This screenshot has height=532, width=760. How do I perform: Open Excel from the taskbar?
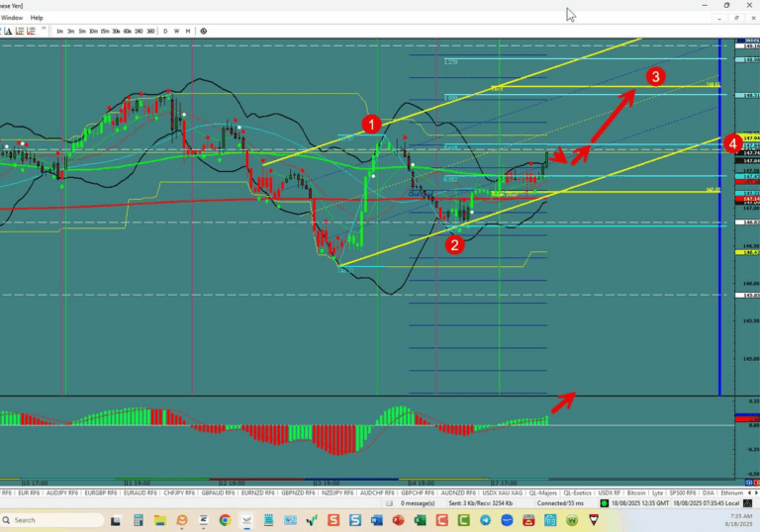coord(420,520)
